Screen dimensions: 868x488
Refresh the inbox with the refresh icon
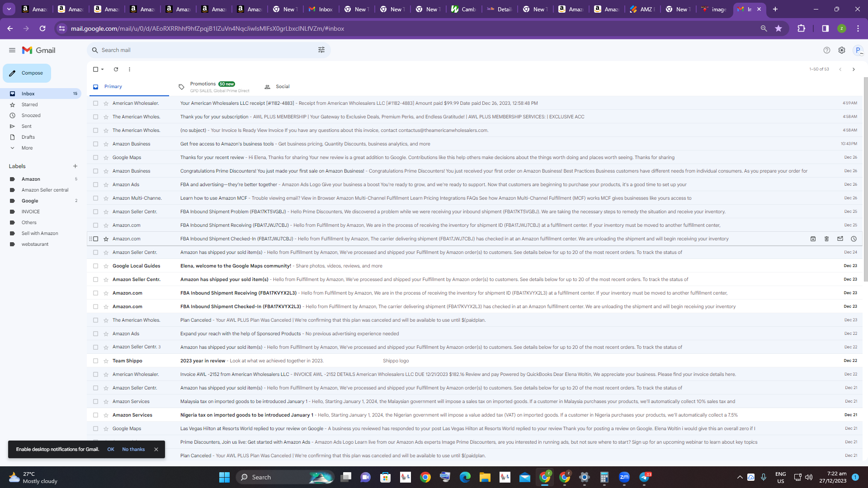(116, 69)
